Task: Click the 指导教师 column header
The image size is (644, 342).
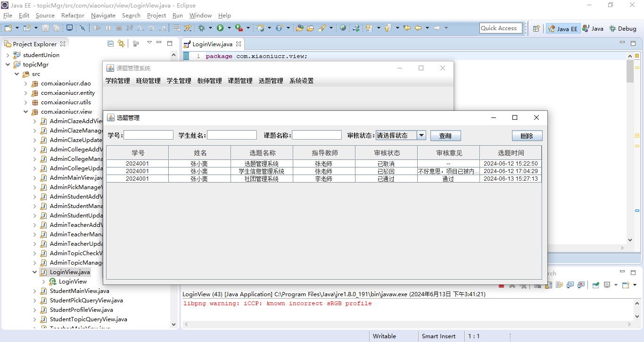Action: (324, 153)
